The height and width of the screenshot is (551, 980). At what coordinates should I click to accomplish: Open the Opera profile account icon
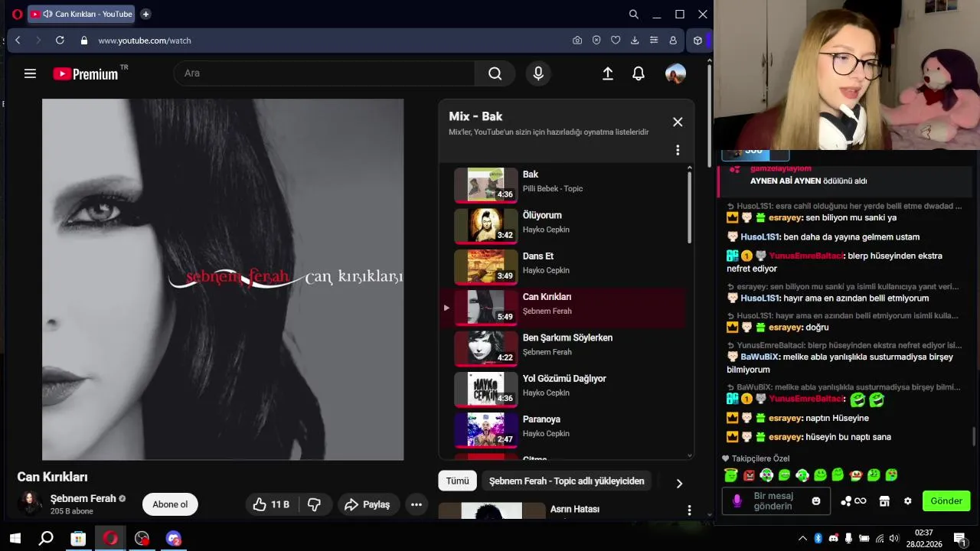pyautogui.click(x=673, y=41)
